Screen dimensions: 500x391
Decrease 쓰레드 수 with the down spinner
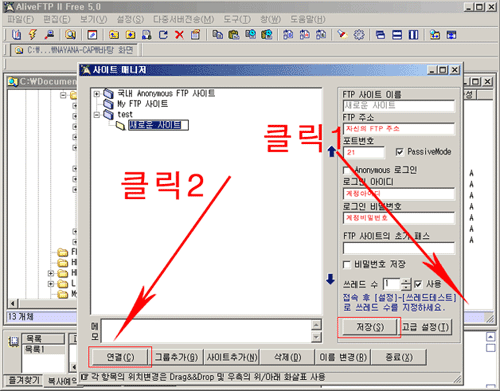pos(406,287)
